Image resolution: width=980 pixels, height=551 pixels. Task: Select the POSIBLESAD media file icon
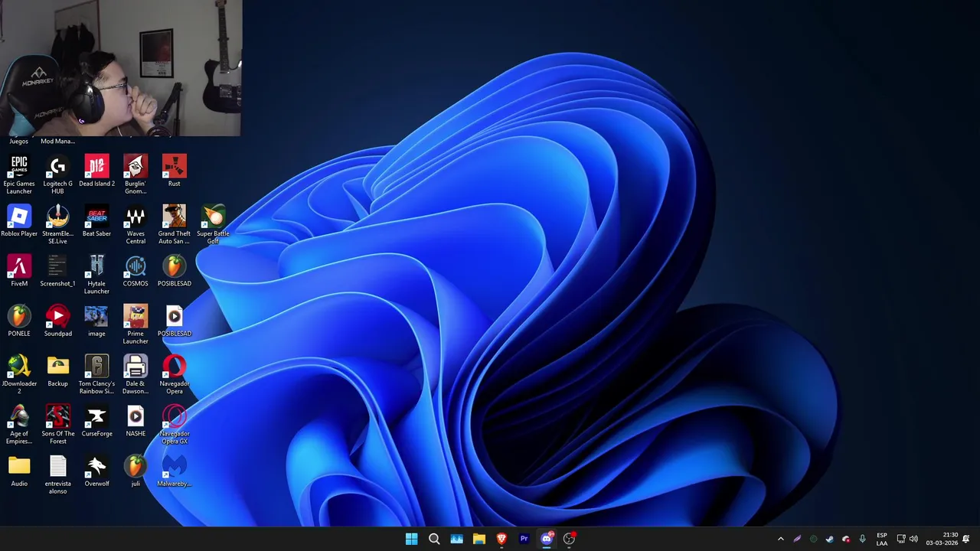pyautogui.click(x=175, y=321)
